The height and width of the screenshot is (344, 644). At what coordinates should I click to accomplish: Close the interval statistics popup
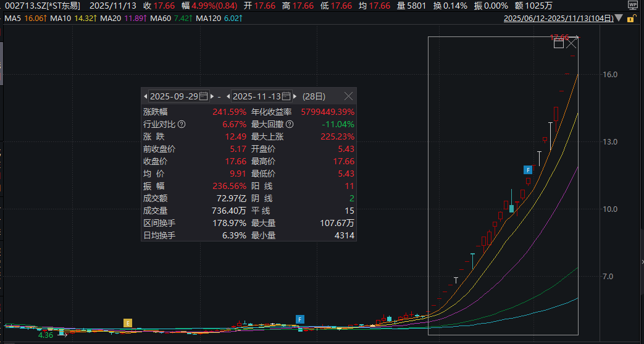348,96
